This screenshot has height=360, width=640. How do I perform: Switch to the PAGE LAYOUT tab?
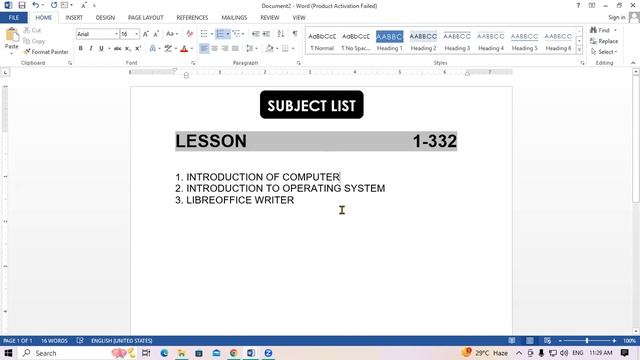click(x=146, y=18)
